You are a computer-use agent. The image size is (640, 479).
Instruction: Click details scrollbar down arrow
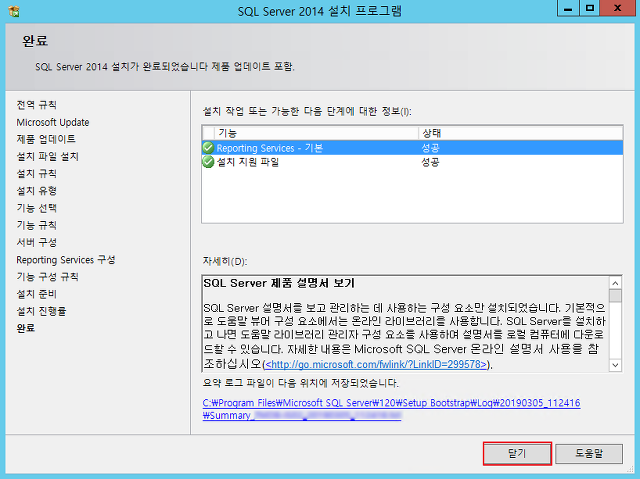click(615, 365)
